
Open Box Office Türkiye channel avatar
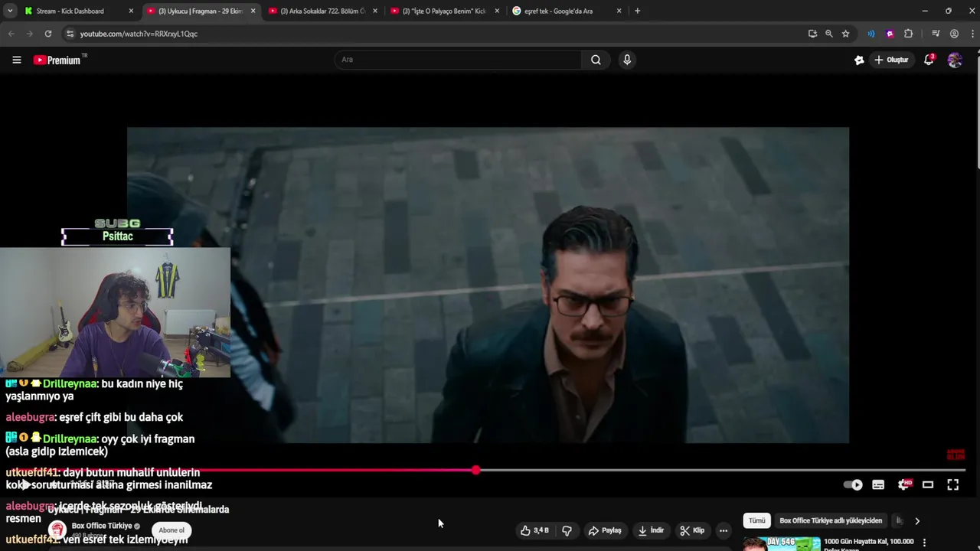tap(57, 530)
